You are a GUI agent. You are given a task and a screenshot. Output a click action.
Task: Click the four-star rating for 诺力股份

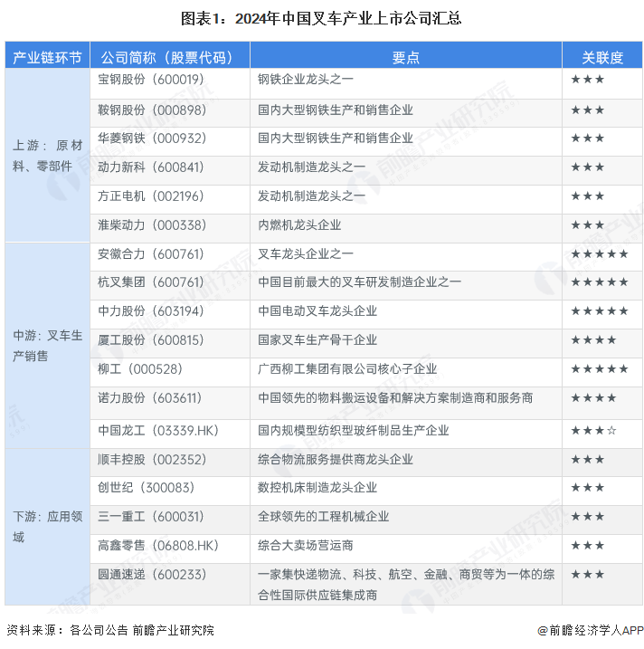click(x=593, y=397)
